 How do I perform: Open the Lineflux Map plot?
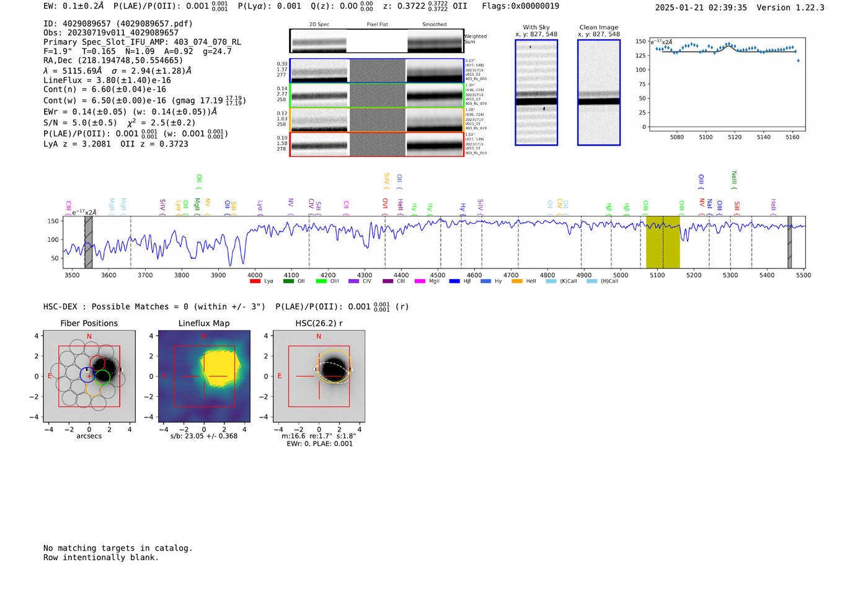(x=204, y=376)
